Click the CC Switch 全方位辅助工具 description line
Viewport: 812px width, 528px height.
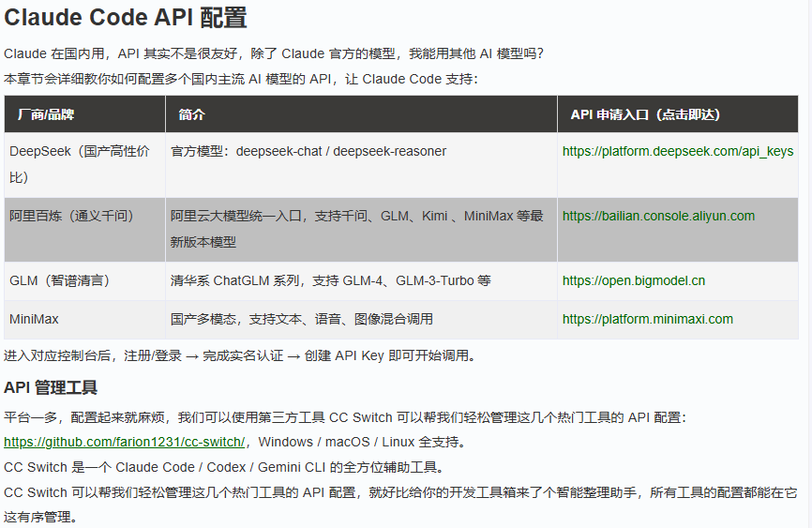click(223, 467)
